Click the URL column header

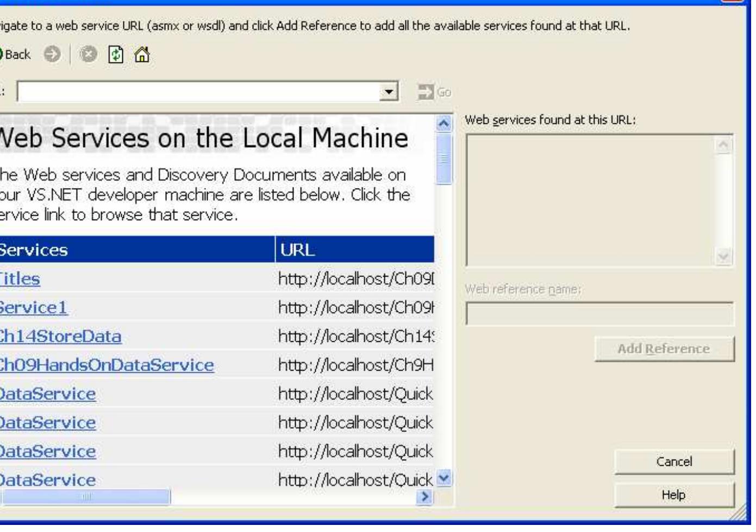pyautogui.click(x=355, y=250)
